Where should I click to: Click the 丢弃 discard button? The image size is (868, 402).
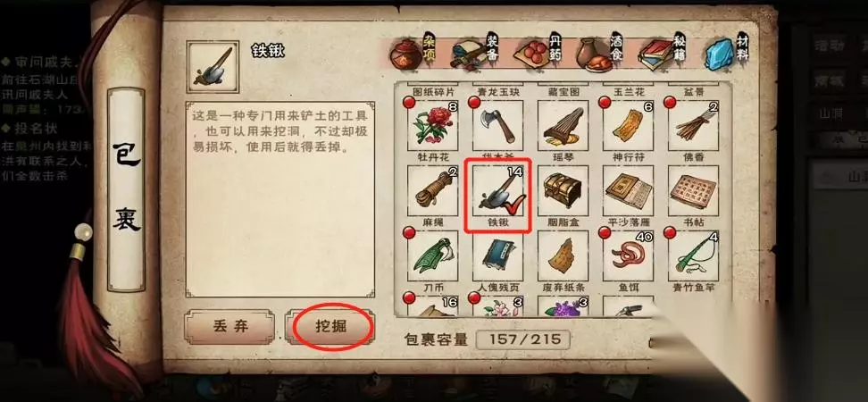tap(230, 327)
